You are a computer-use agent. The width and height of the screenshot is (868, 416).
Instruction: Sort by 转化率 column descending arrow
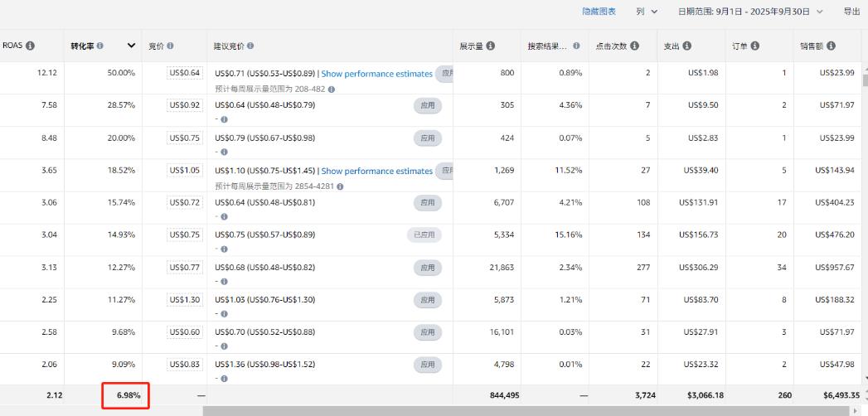131,46
